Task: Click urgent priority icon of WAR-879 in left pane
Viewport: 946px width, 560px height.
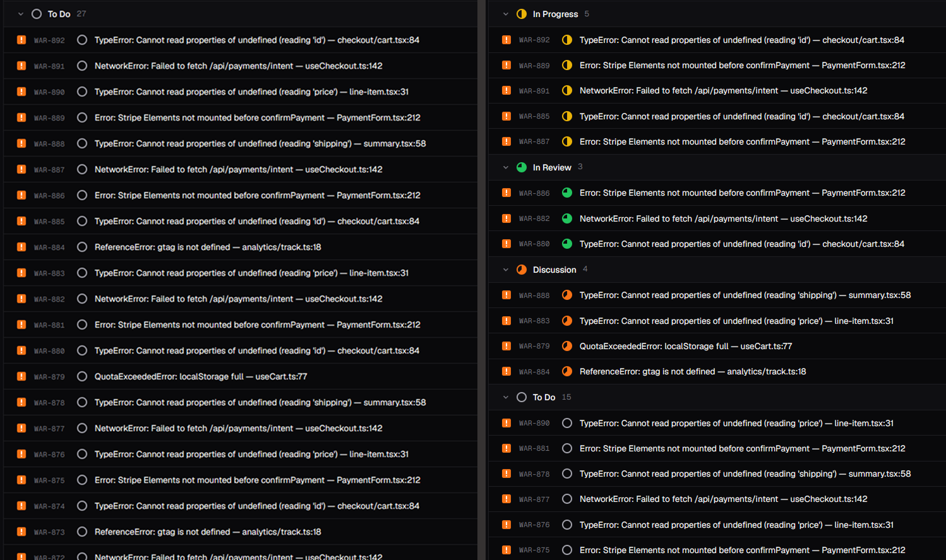Action: point(21,376)
